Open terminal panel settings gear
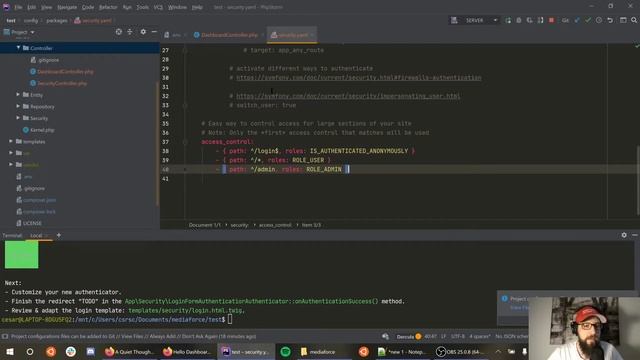The image size is (640, 360). tap(624, 235)
